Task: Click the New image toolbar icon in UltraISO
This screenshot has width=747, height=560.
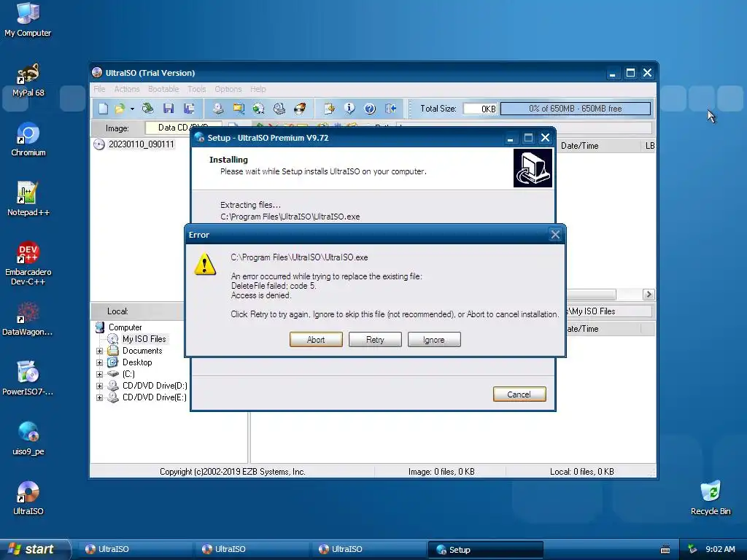Action: (104, 109)
